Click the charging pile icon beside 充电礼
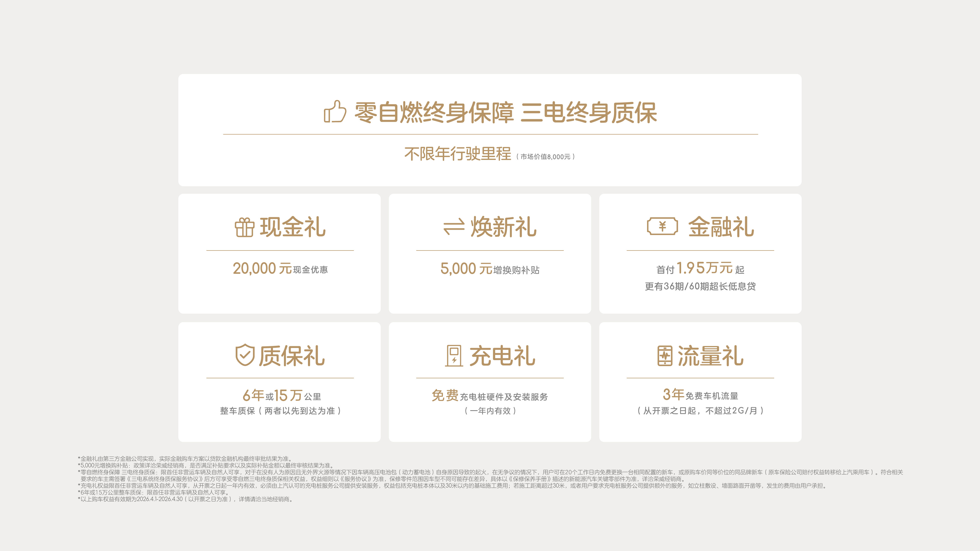The image size is (980, 551). pos(454,356)
